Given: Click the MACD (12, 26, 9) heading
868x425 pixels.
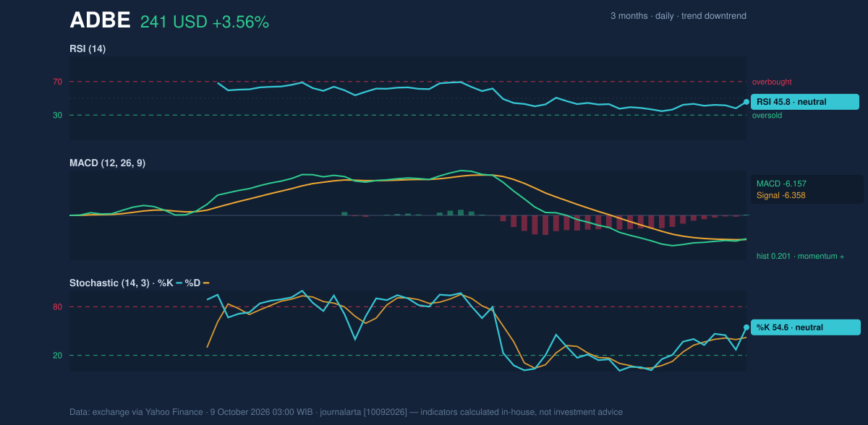Looking at the screenshot, I should tap(107, 163).
